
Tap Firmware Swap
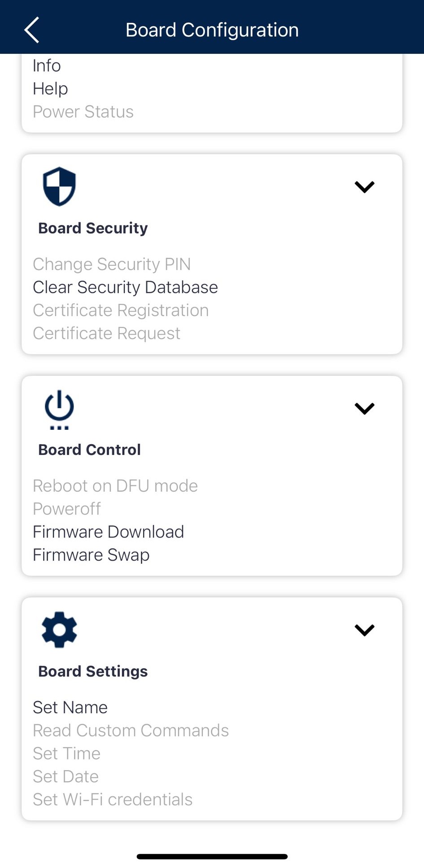point(91,555)
